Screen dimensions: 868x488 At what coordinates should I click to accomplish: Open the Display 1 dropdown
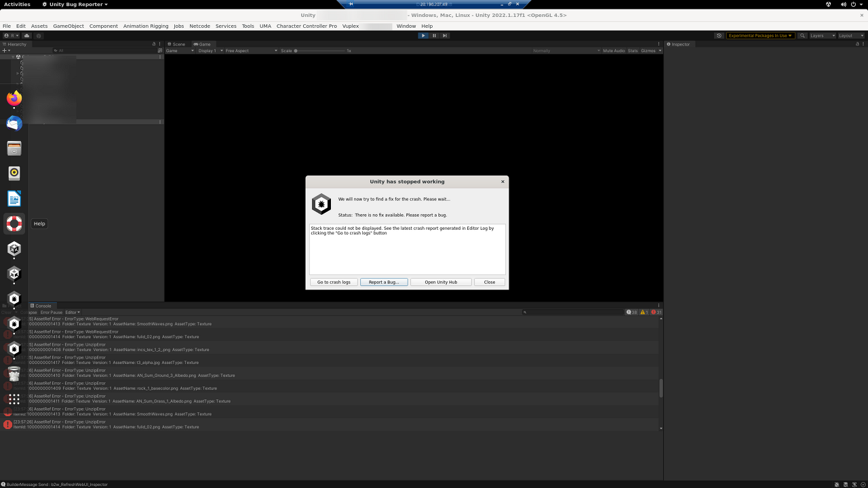pyautogui.click(x=211, y=51)
